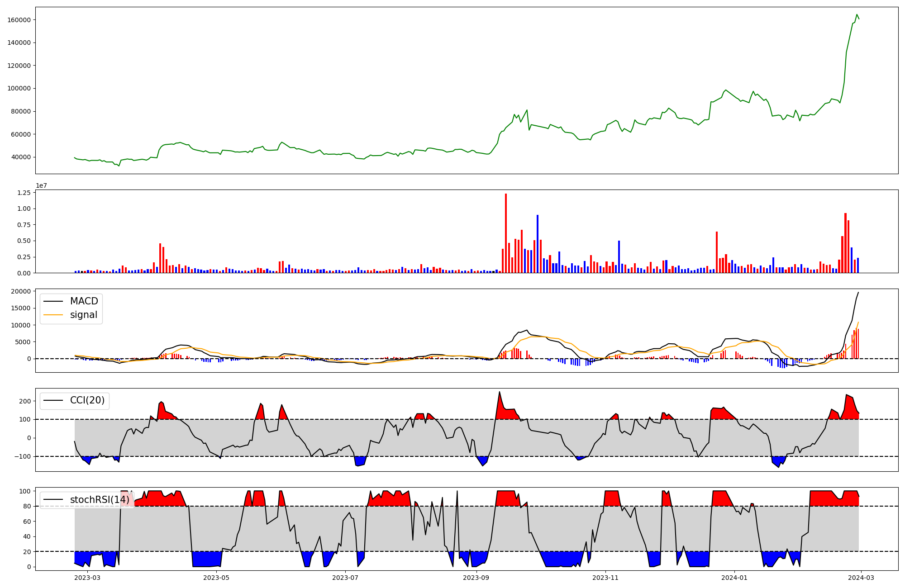Click the 2024-03 date axis label
The height and width of the screenshot is (588, 905).
point(861,578)
